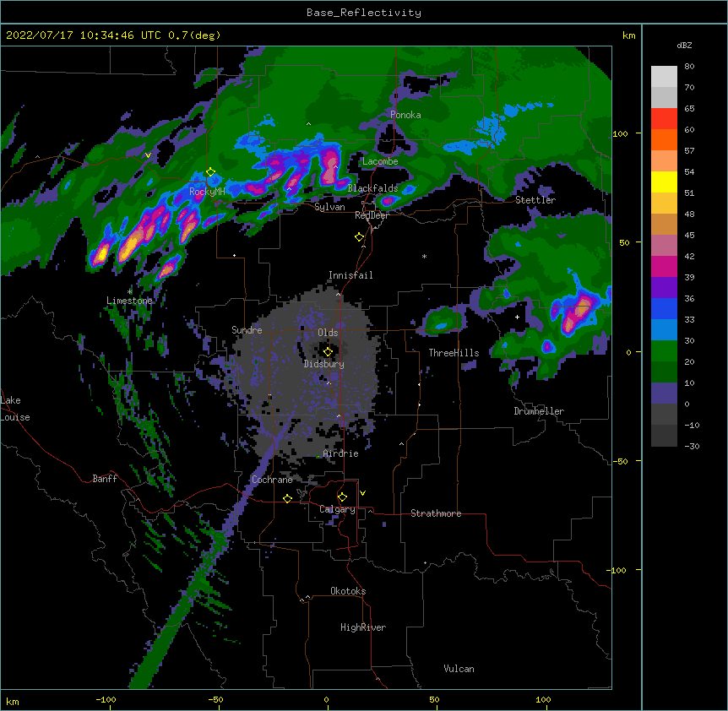The image size is (728, 711).
Task: Select the HighRiver label
Action: (363, 627)
